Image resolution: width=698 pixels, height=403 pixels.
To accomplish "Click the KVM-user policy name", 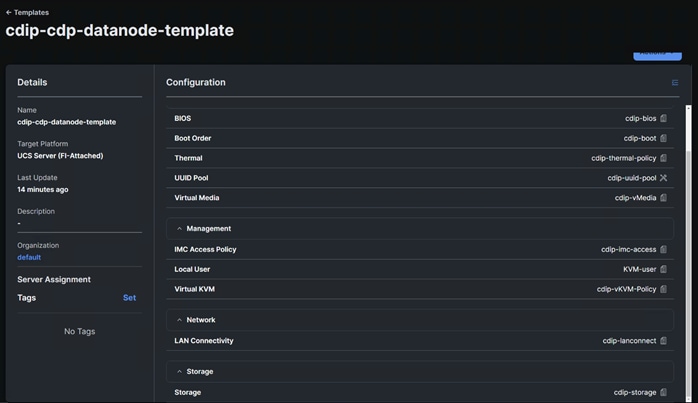I will (640, 269).
